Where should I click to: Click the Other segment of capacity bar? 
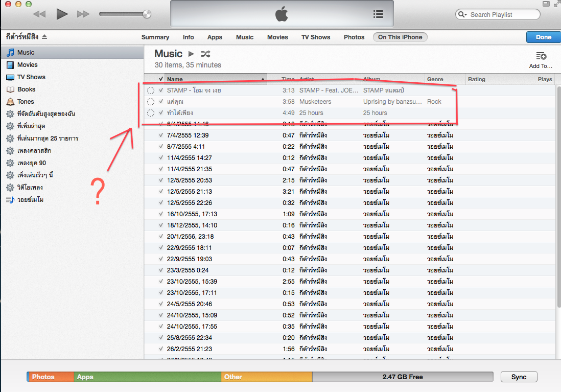click(267, 377)
